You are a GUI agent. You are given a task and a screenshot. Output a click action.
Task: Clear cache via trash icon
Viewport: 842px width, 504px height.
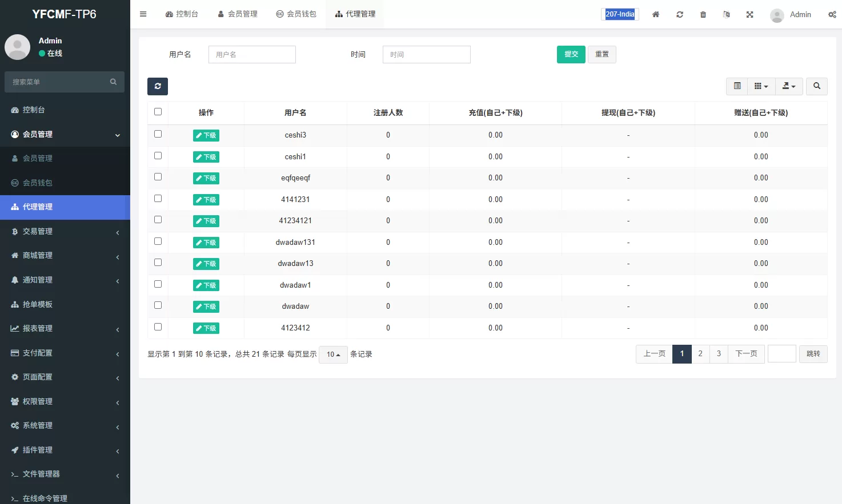coord(703,14)
